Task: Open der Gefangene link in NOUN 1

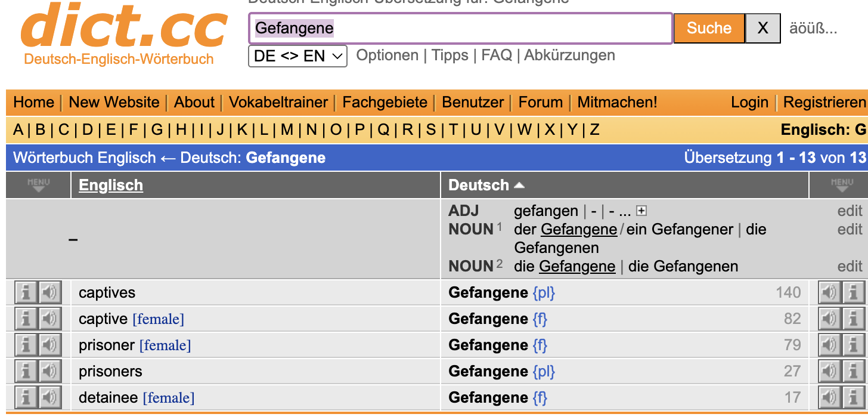Action: (578, 230)
